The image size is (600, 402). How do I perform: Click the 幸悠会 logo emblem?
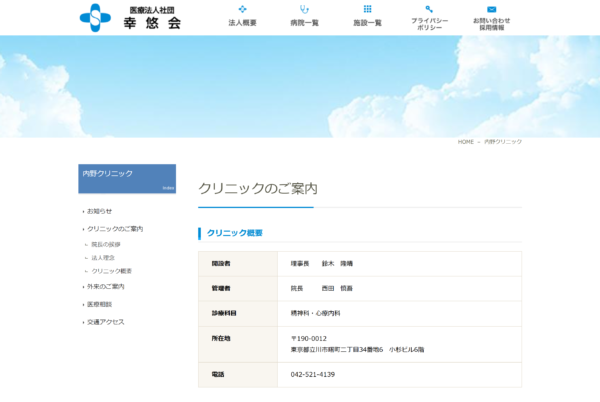point(95,18)
